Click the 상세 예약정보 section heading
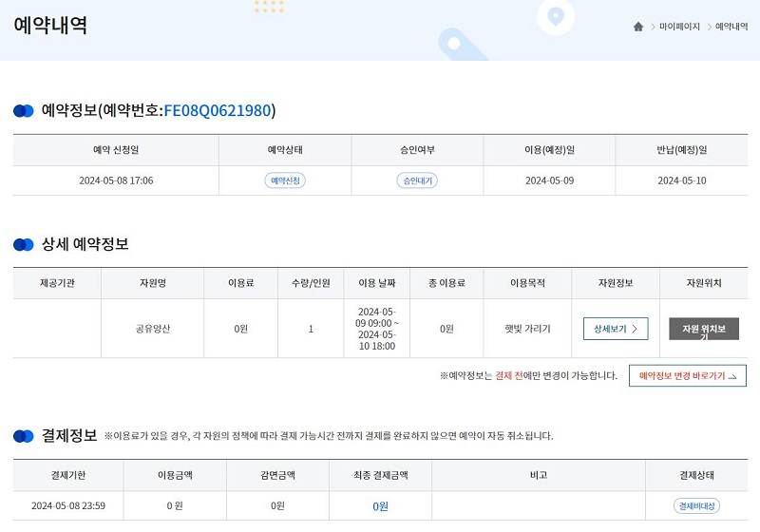The height and width of the screenshot is (532, 760). tap(85, 244)
